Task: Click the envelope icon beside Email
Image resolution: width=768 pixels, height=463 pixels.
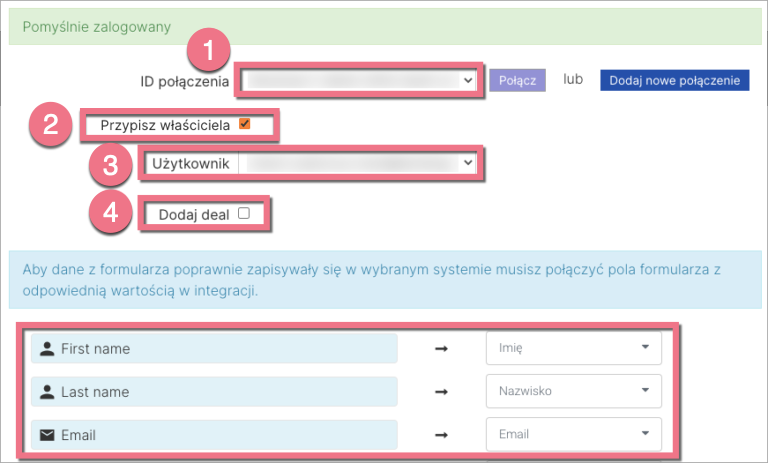Action: point(47,435)
